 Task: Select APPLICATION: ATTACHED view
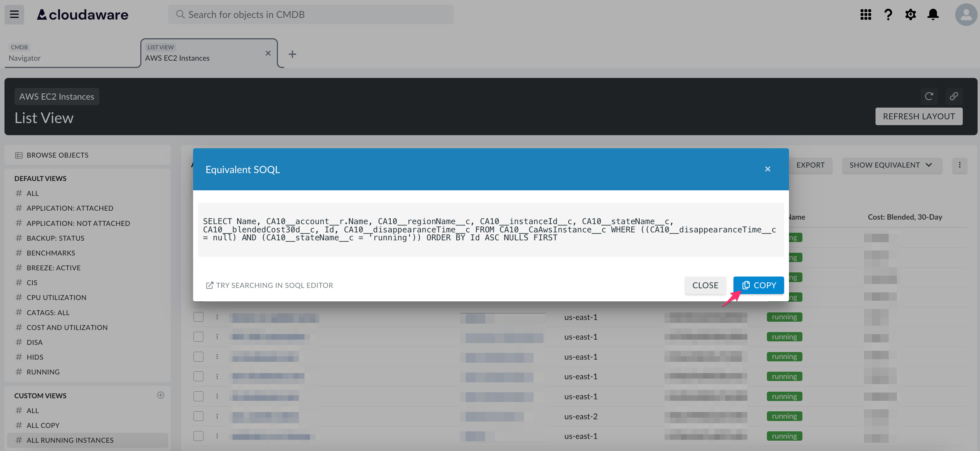[70, 208]
